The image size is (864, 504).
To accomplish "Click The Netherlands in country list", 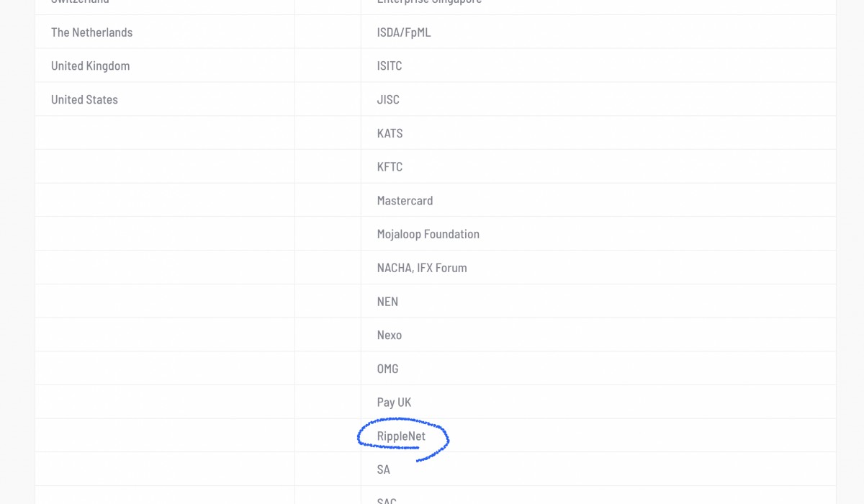I will [x=91, y=32].
